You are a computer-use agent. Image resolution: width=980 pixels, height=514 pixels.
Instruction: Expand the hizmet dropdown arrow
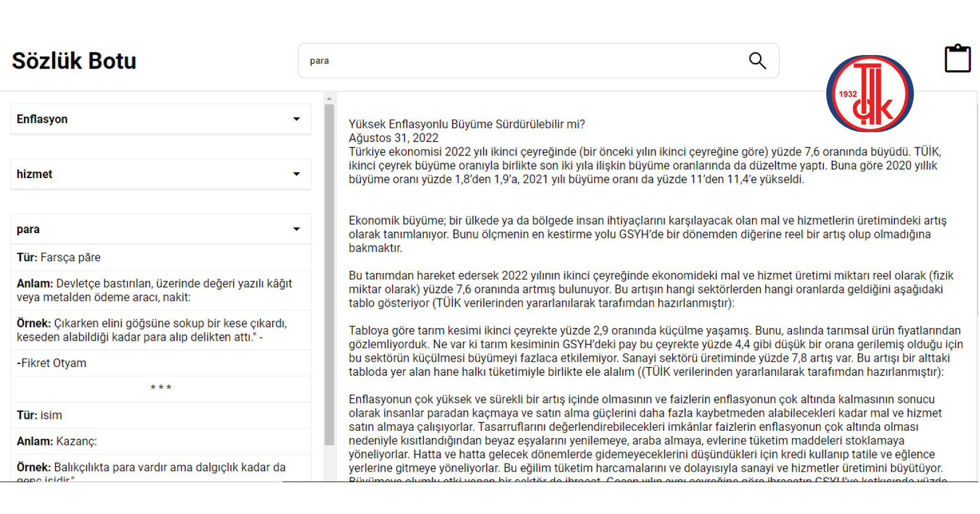tap(296, 174)
